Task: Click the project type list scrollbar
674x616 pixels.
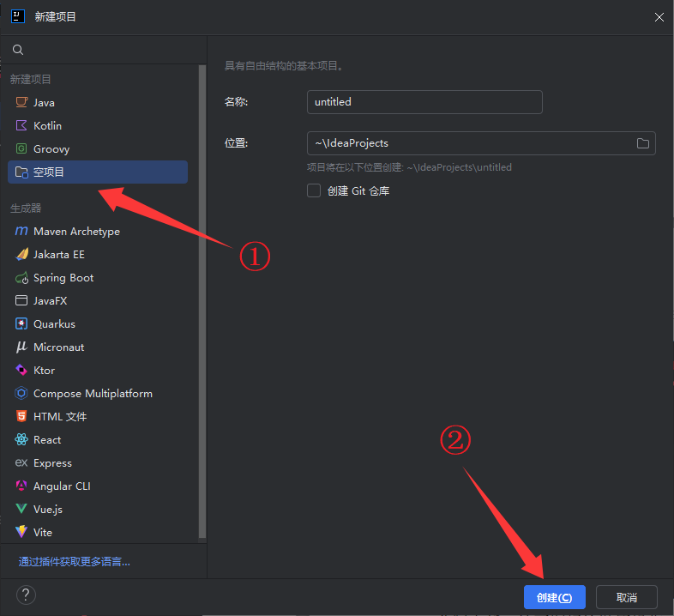Action: click(x=202, y=301)
